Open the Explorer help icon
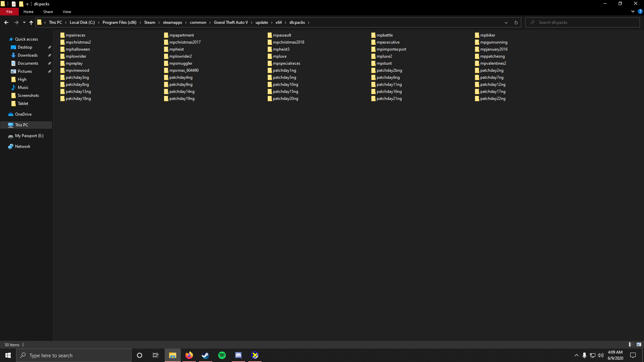The width and height of the screenshot is (644, 362). [640, 11]
